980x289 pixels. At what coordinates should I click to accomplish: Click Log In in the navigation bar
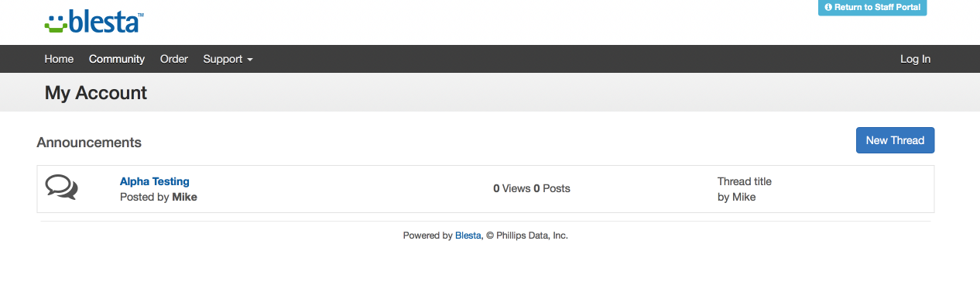(x=915, y=59)
